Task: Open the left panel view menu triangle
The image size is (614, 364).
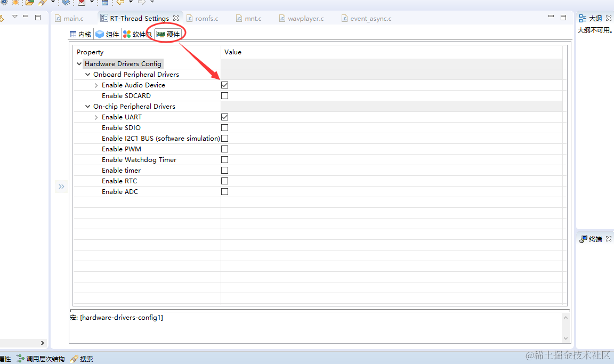Action: click(15, 17)
